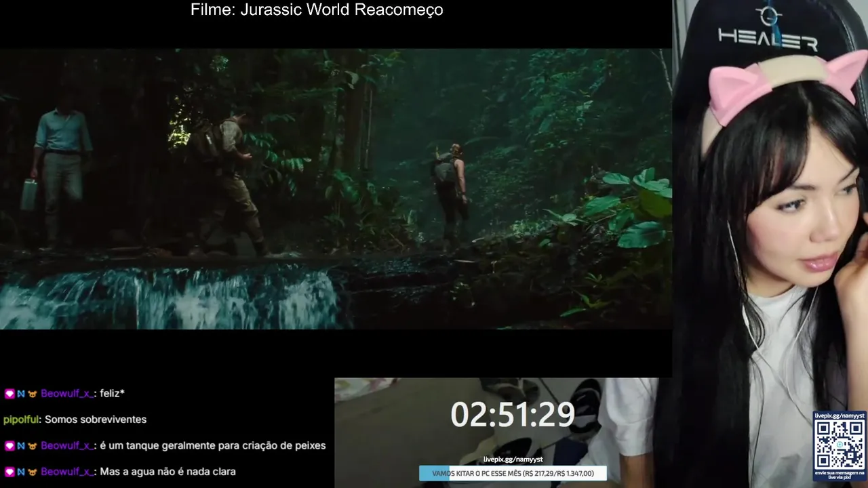Click the "Somos sobreviventes" chat message
The height and width of the screenshot is (488, 868).
96,420
